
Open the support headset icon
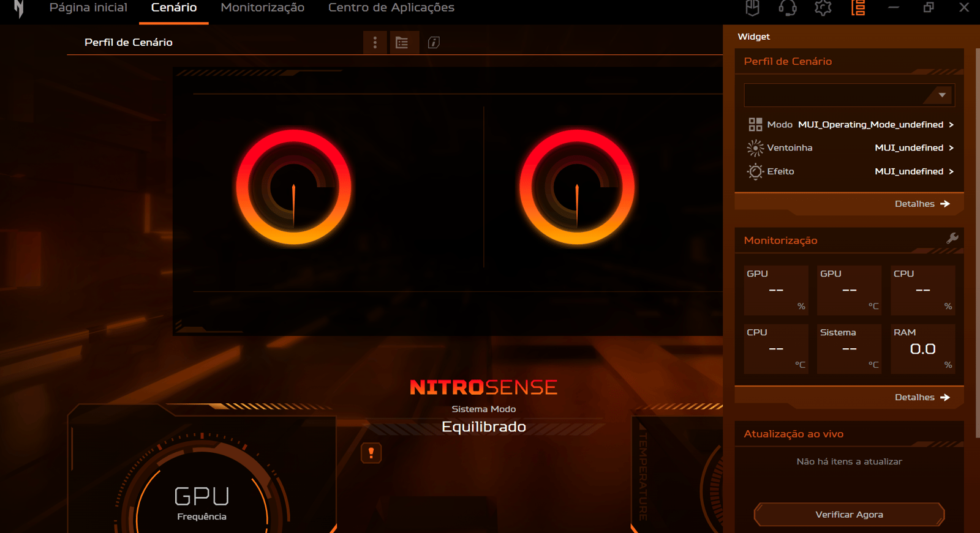[x=788, y=8]
